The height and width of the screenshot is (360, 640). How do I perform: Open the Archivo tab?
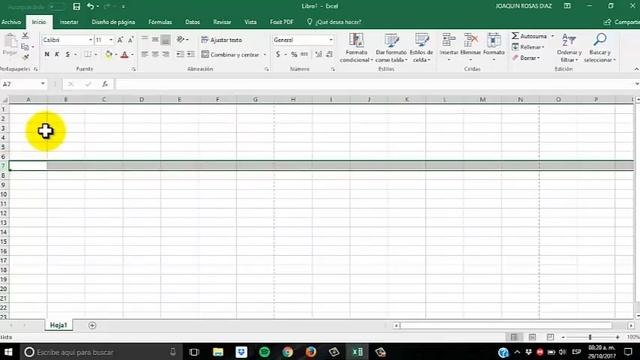tap(11, 22)
